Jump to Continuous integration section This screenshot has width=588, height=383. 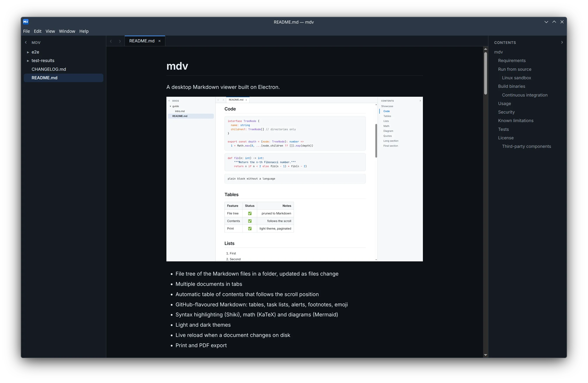click(525, 95)
